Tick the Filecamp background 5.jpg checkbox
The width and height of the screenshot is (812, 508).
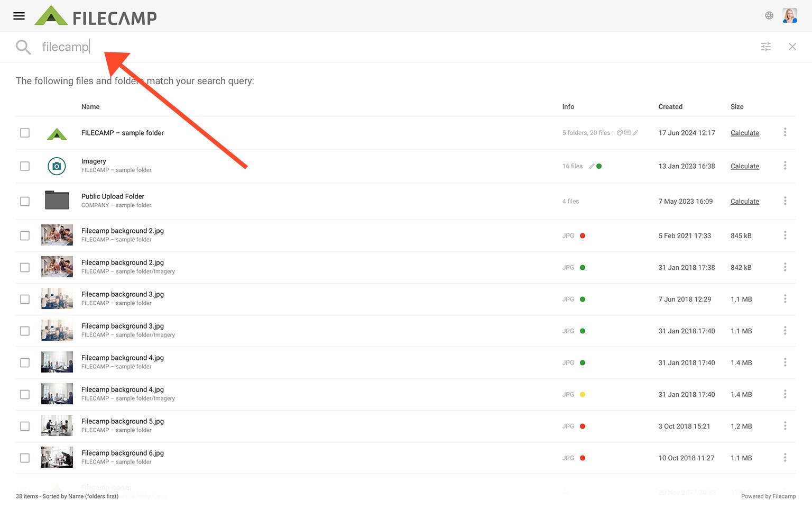pyautogui.click(x=25, y=426)
